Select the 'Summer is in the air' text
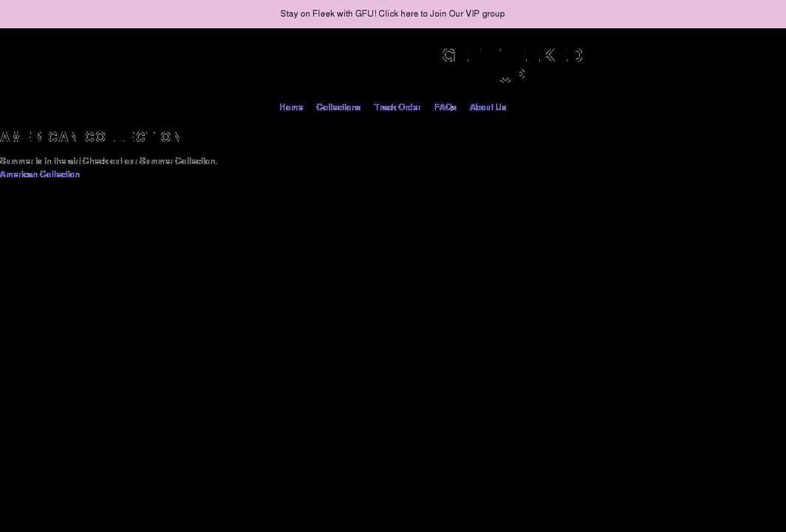This screenshot has height=532, width=786. pos(109,161)
